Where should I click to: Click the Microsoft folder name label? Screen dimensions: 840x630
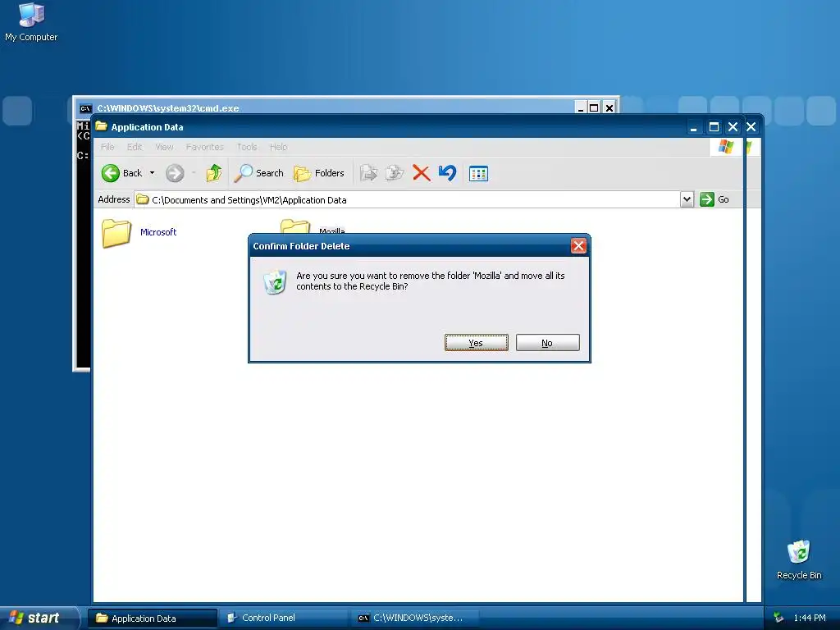158,232
